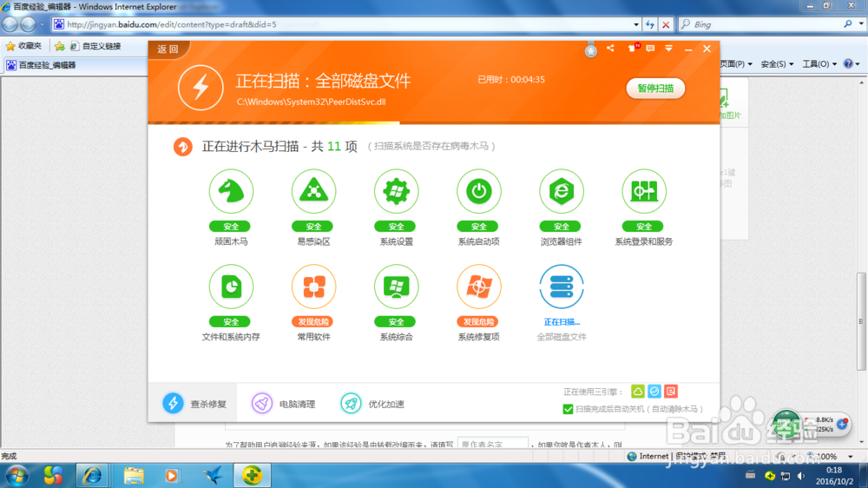The width and height of the screenshot is (868, 488).
Task: Click the 自定义链接 favorites bar link
Action: pos(95,46)
